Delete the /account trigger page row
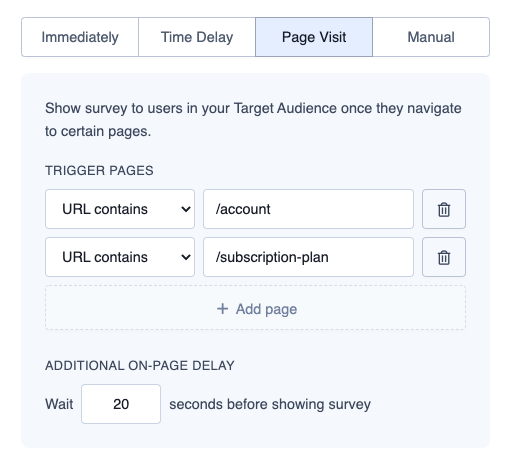Viewport: 513px width, 465px height. (444, 209)
